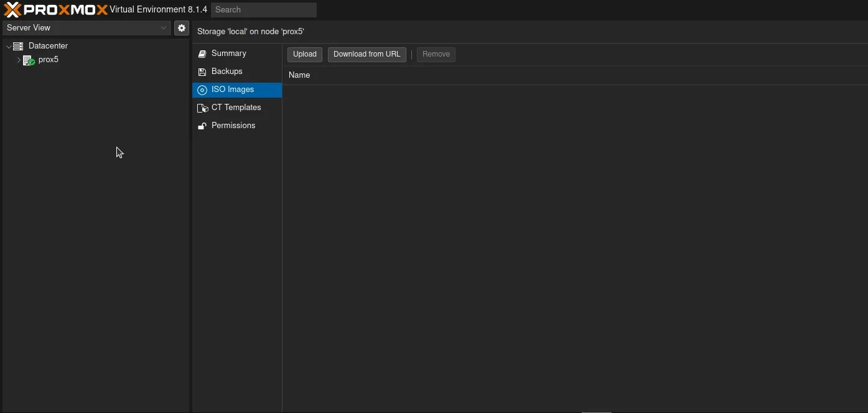Select the Permissions lock icon
Image resolution: width=868 pixels, height=413 pixels.
click(202, 126)
